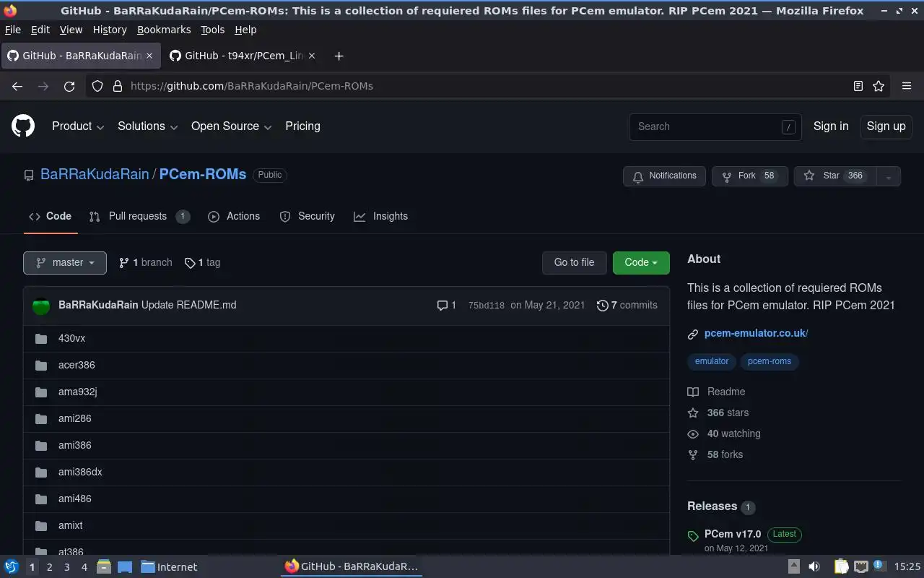The width and height of the screenshot is (924, 578).
Task: Switch to the Security tab
Action: (x=307, y=216)
